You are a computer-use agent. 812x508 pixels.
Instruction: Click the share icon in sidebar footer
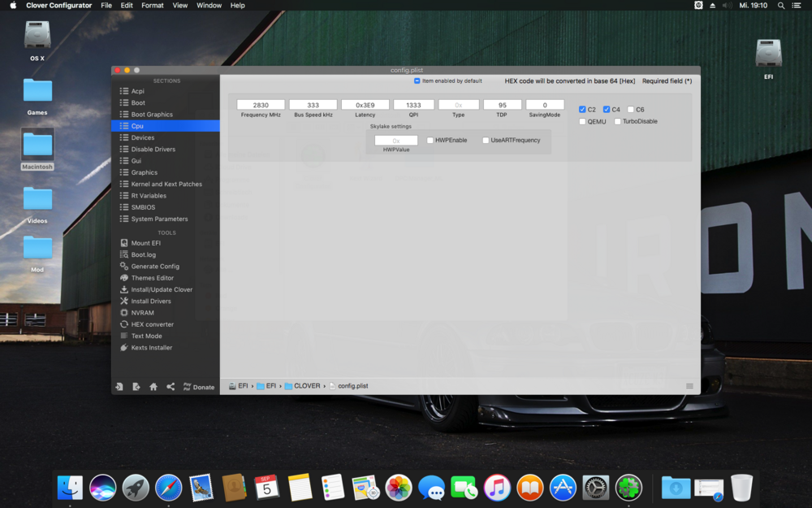coord(171,387)
